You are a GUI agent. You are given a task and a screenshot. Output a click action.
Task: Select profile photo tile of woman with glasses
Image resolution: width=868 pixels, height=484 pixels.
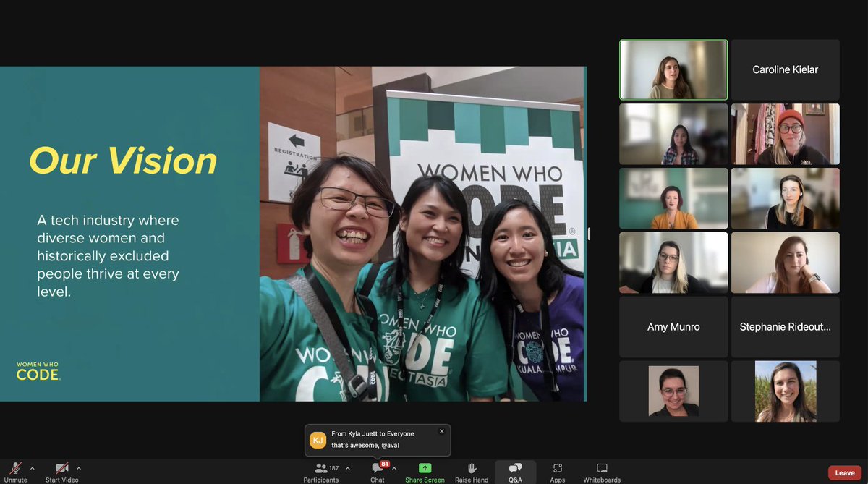click(x=673, y=391)
